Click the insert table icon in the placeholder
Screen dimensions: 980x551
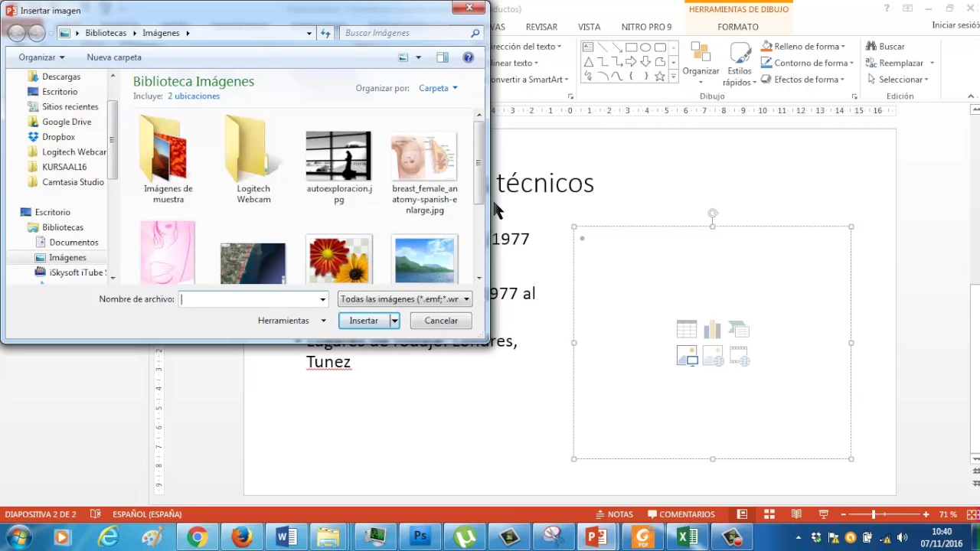687,329
